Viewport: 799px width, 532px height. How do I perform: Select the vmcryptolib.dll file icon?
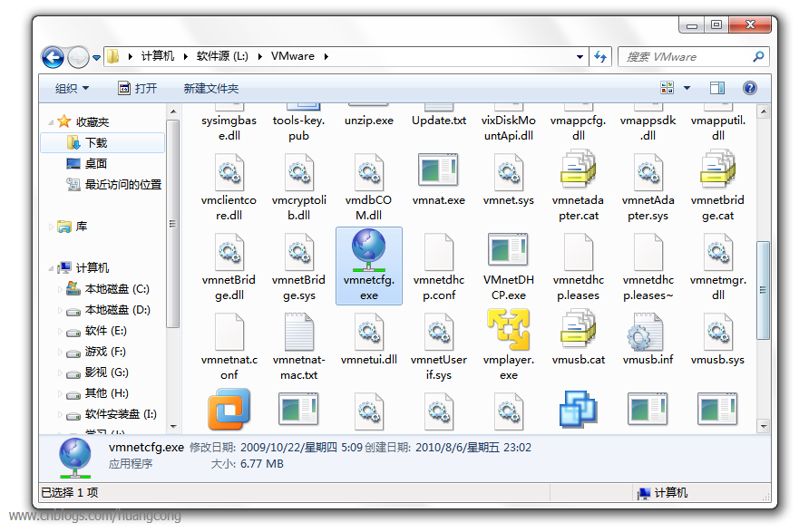(x=299, y=172)
